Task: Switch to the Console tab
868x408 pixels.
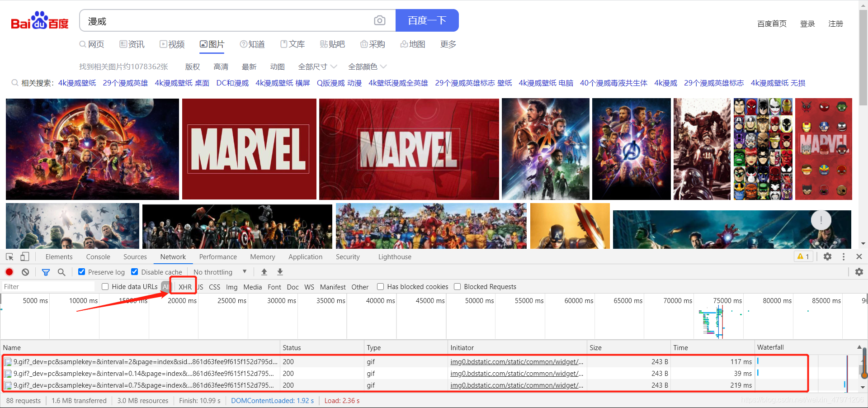Action: (98, 257)
